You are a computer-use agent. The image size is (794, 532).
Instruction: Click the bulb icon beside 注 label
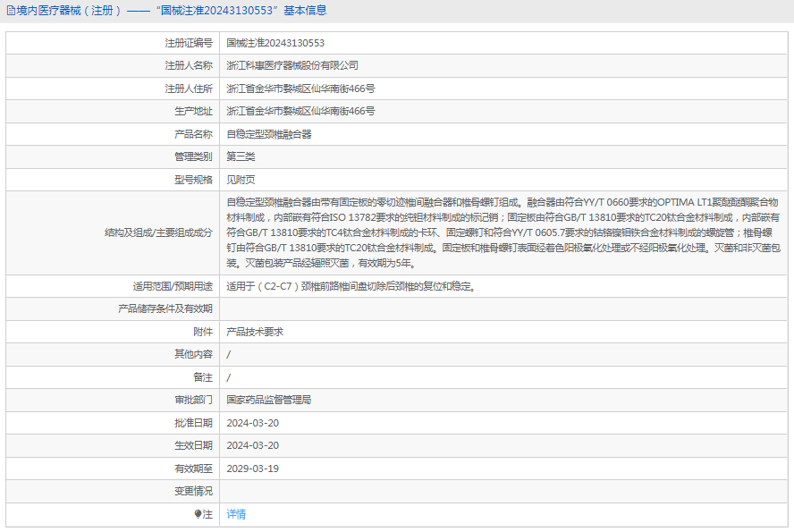pos(198,514)
